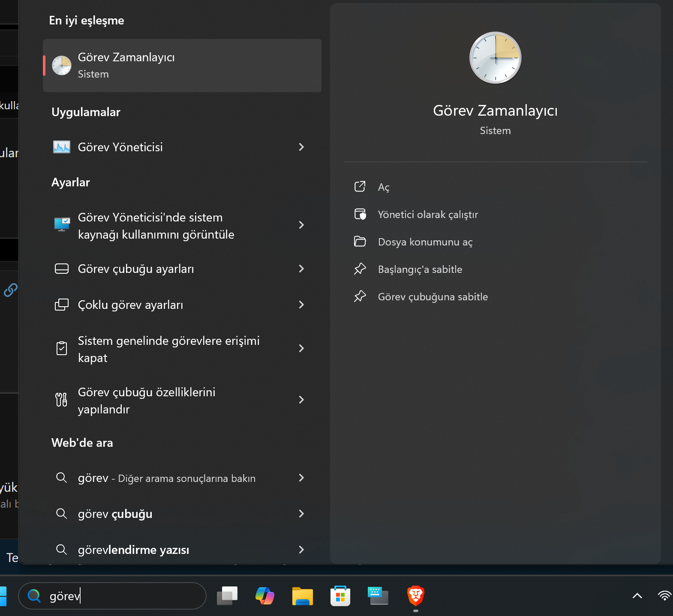Viewport: 673px width, 616px height.
Task: Click magnifier icon beside görev çubuğu suggestion
Action: pos(62,514)
